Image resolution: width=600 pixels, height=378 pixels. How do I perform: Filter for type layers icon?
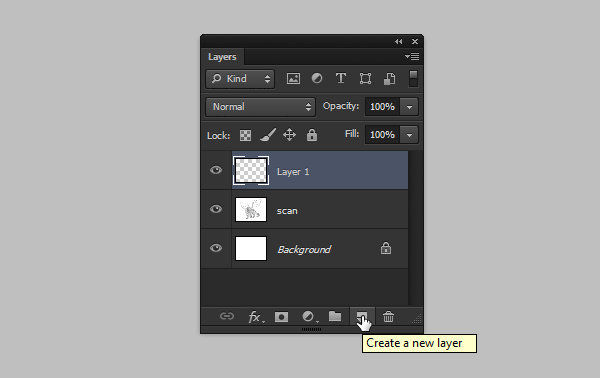[341, 78]
